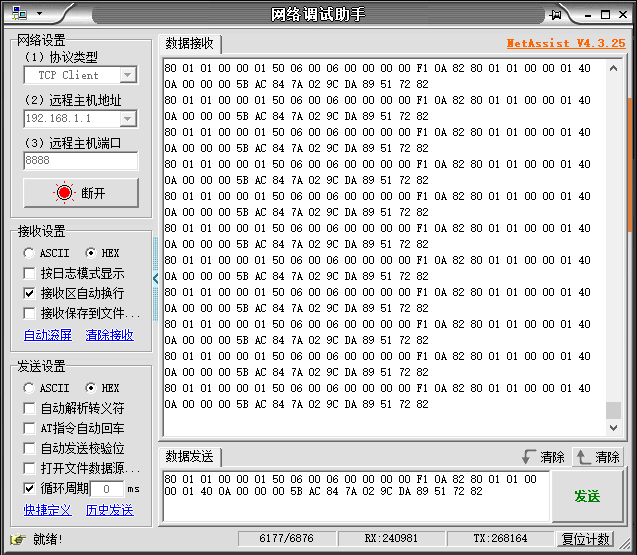This screenshot has height=555, width=637.
Task: Click 网络设置 group label
Action: [x=41, y=40]
